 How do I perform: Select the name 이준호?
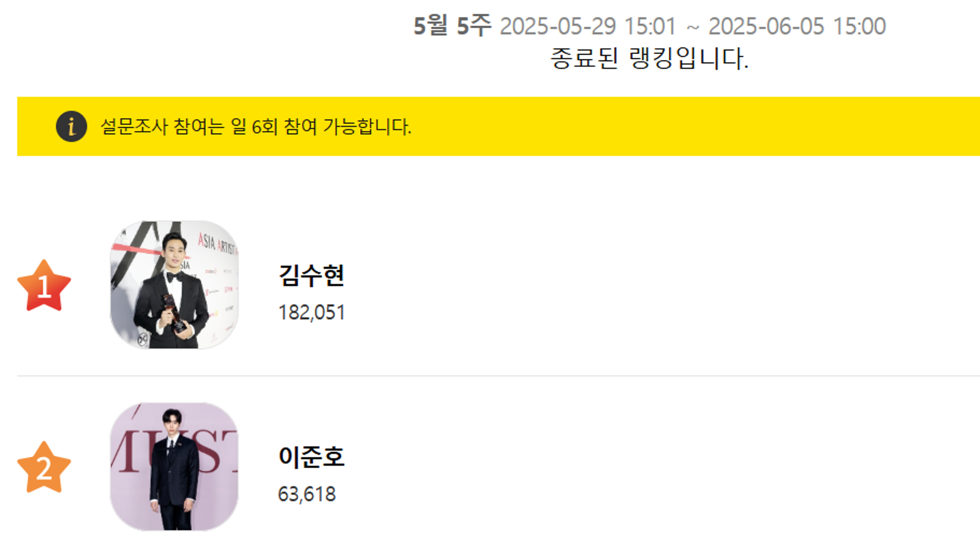[311, 457]
